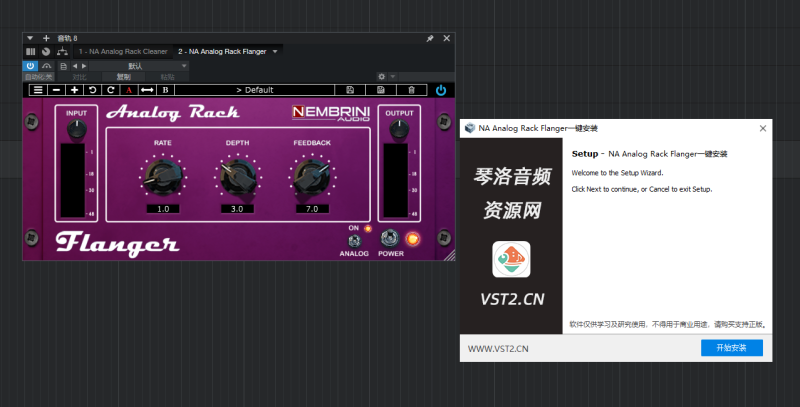Switch to NA Analog Rack Cleaner tab
This screenshot has height=407, width=800.
(124, 51)
